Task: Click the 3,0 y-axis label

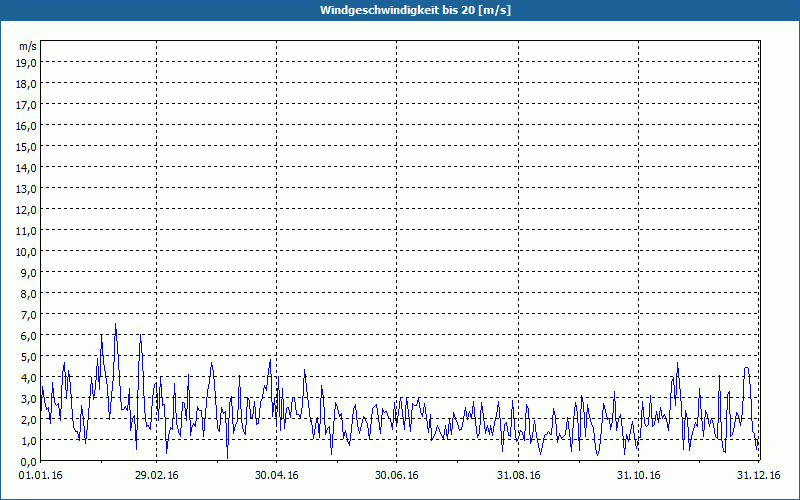Action: [27, 399]
